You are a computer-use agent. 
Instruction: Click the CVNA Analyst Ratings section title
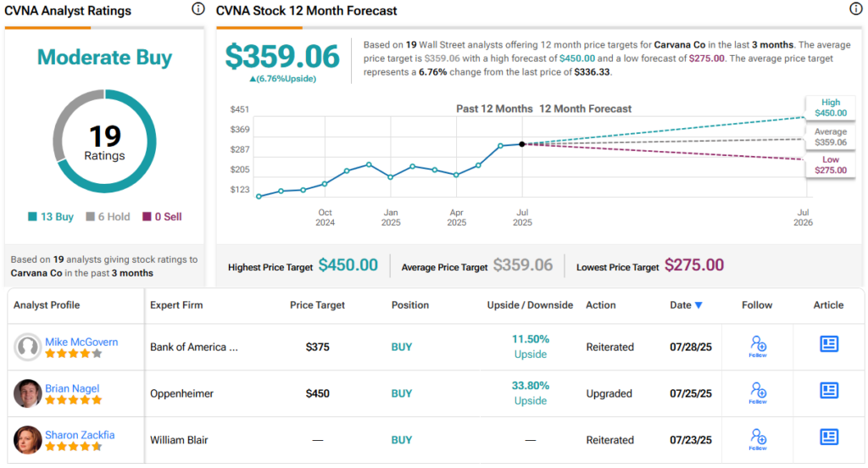point(68,10)
